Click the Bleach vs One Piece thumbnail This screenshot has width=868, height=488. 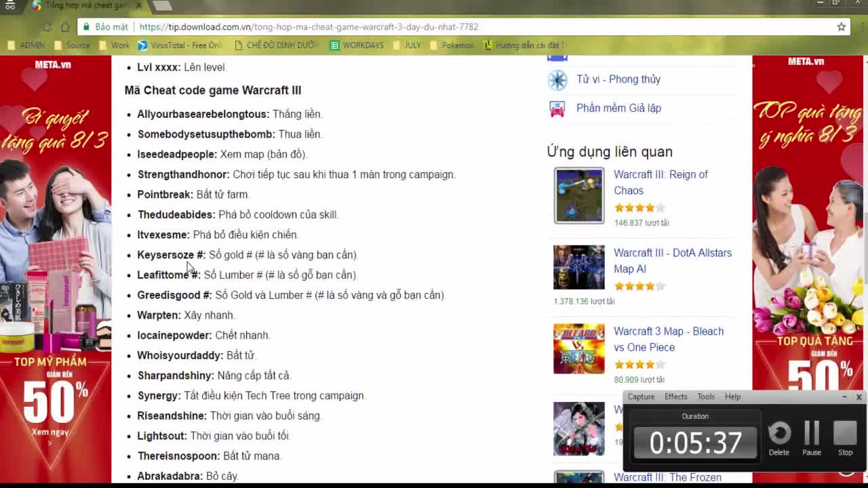point(578,348)
